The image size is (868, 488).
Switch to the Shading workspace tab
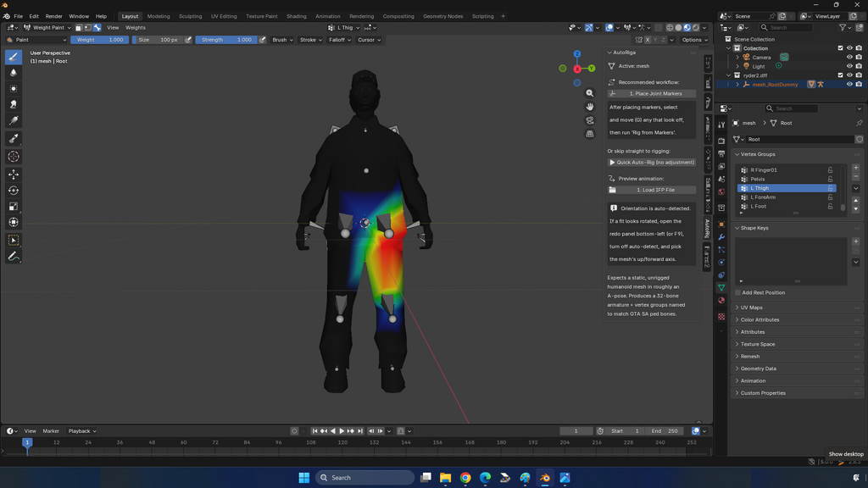click(x=296, y=16)
